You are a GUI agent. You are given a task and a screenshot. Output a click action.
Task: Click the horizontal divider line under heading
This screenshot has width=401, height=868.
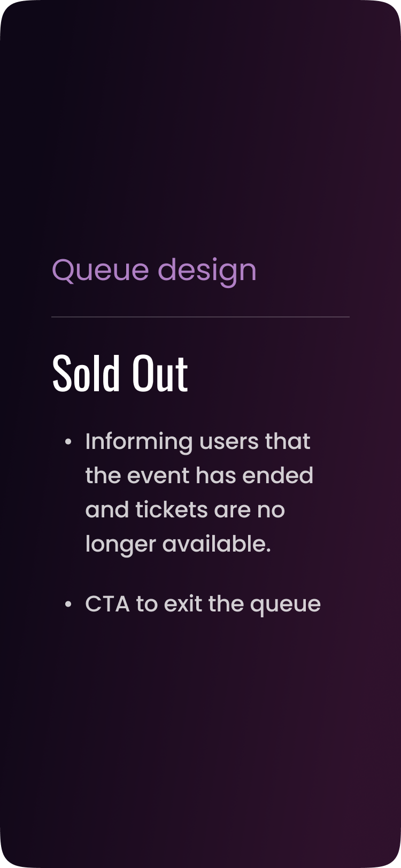[200, 317]
